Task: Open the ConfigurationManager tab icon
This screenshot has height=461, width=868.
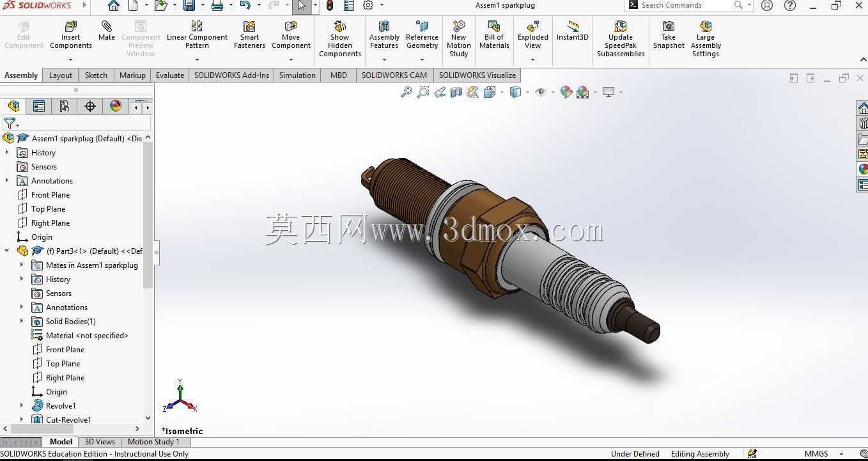Action: [x=65, y=106]
